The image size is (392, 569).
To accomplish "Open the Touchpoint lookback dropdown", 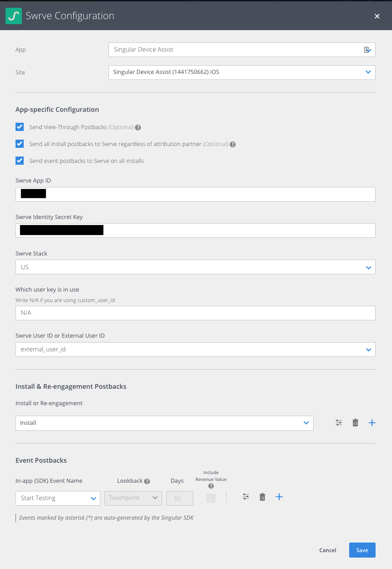I will click(133, 498).
